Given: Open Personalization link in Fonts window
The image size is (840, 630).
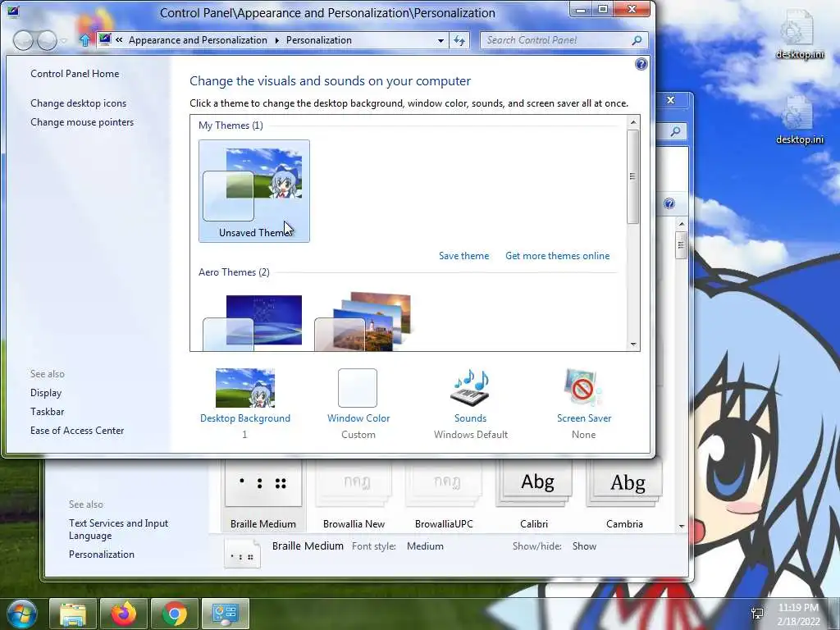Looking at the screenshot, I should coord(102,555).
